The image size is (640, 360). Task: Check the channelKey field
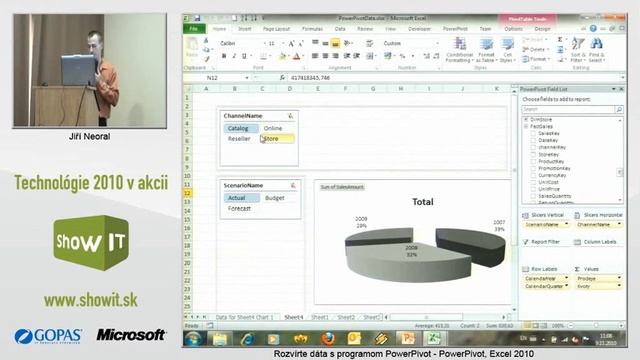(533, 147)
